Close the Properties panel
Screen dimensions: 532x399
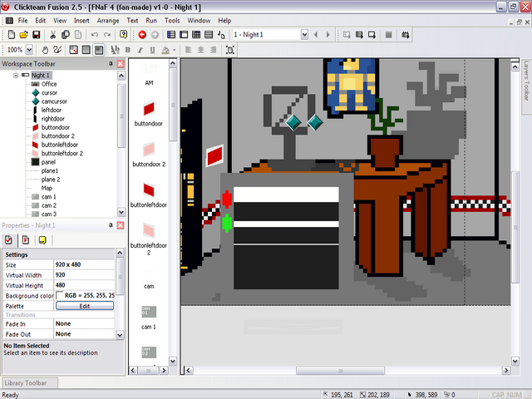pyautogui.click(x=121, y=225)
